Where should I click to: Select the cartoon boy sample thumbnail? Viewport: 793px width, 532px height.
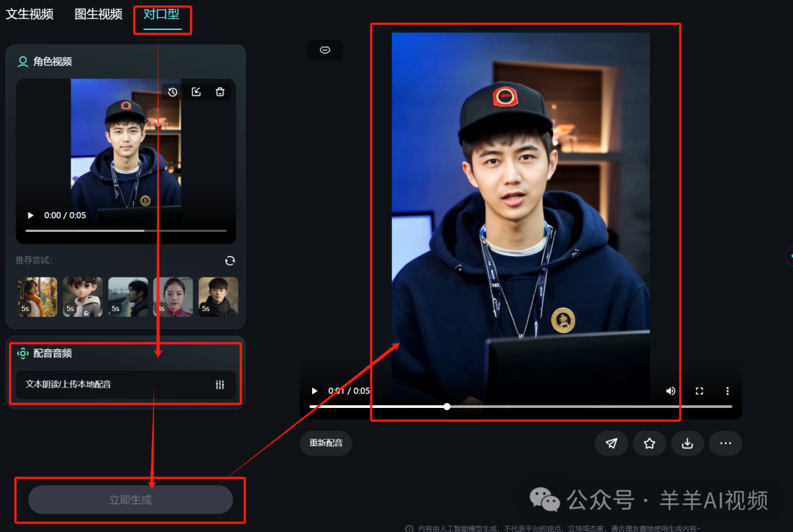(x=82, y=296)
